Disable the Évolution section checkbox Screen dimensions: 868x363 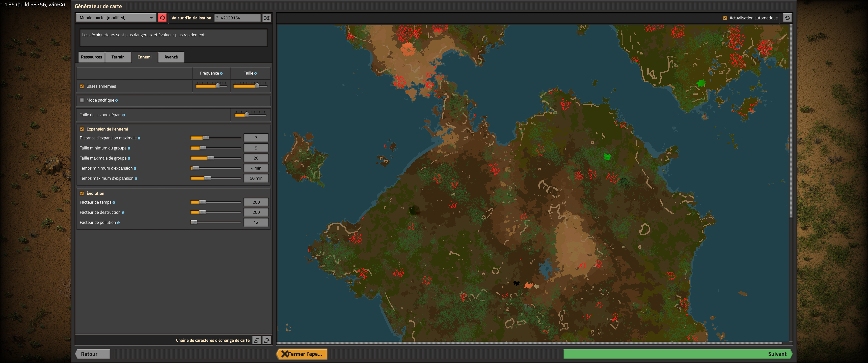pyautogui.click(x=82, y=194)
